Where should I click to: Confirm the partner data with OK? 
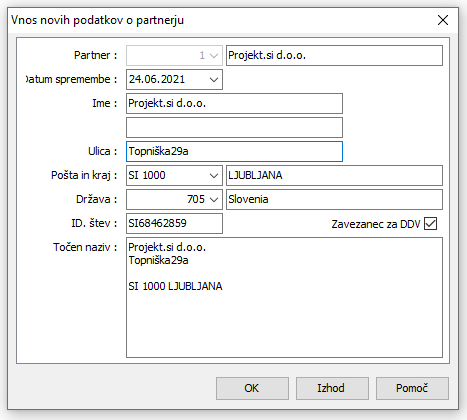click(252, 388)
